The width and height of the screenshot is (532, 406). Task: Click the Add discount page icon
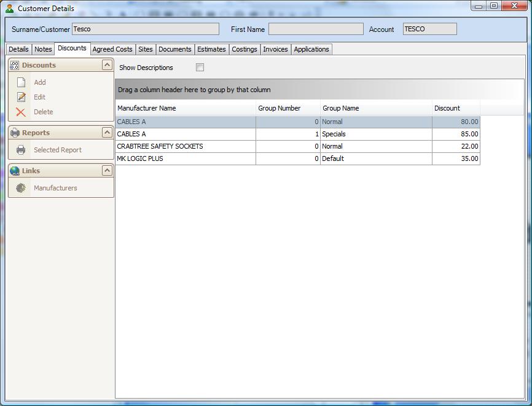click(22, 82)
